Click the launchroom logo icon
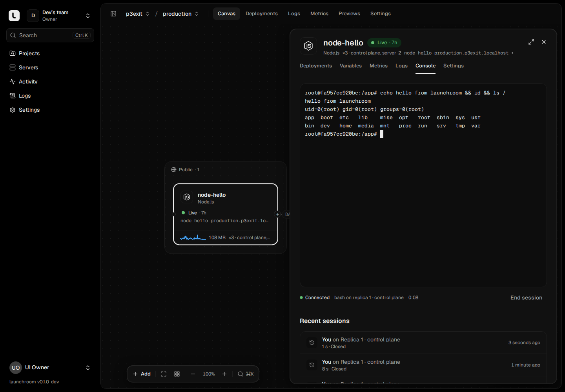Image resolution: width=565 pixels, height=392 pixels. [x=14, y=16]
